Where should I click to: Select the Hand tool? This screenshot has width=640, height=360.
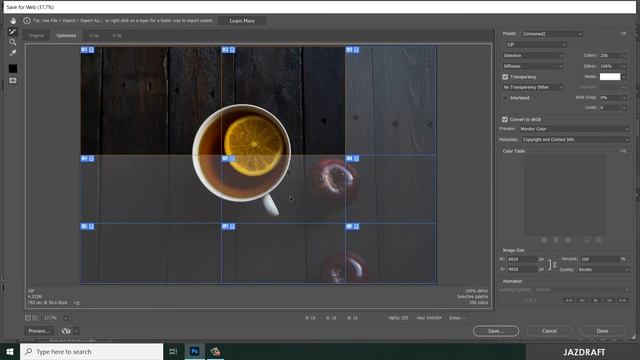pyautogui.click(x=13, y=21)
